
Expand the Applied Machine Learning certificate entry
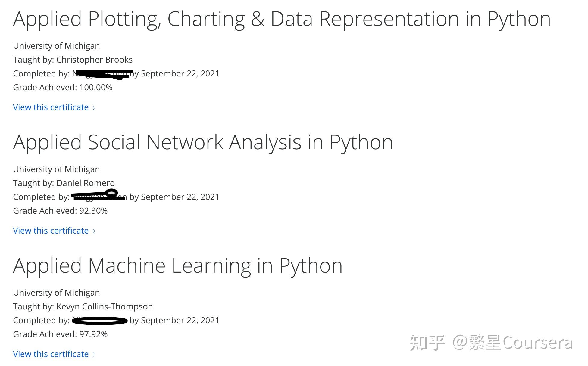click(51, 354)
